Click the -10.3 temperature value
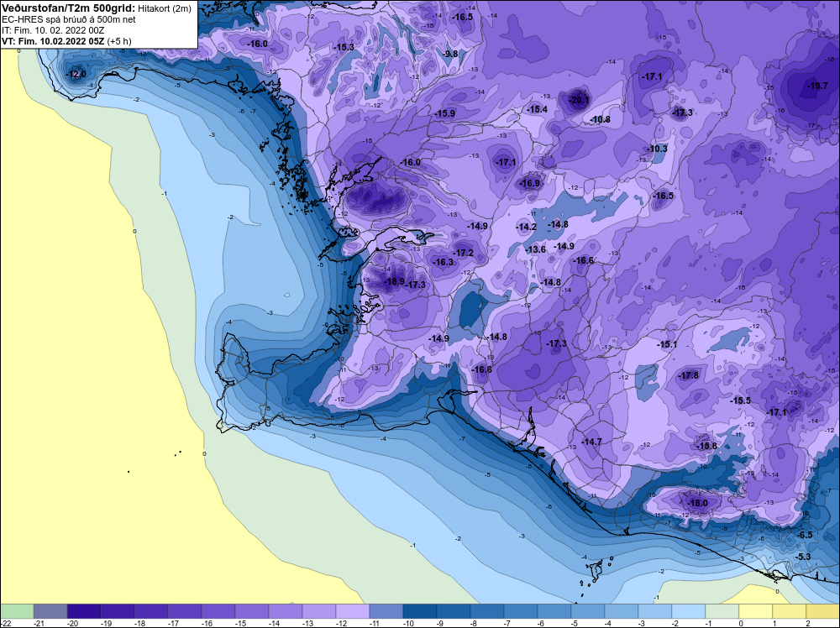This screenshot has height=628, width=840. 658,149
